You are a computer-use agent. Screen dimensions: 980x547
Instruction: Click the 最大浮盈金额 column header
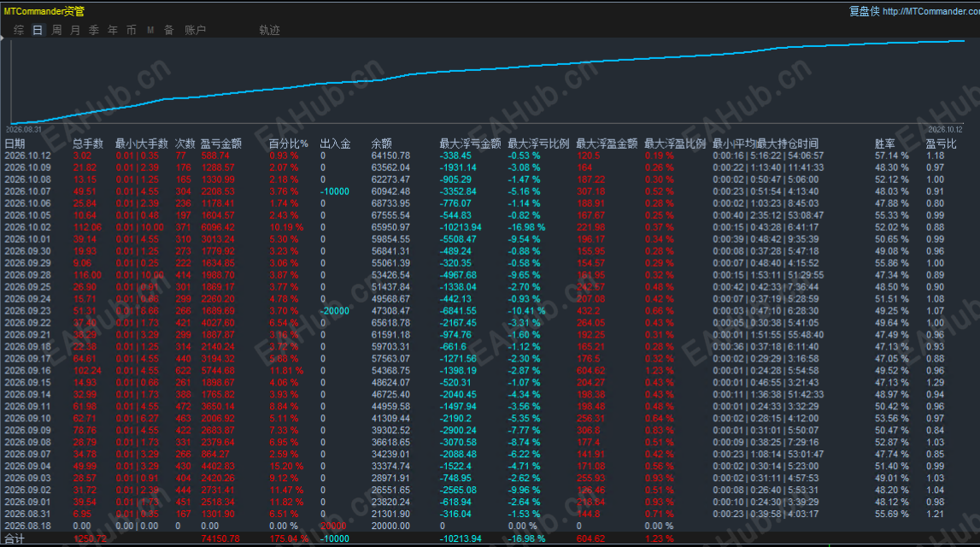click(607, 144)
